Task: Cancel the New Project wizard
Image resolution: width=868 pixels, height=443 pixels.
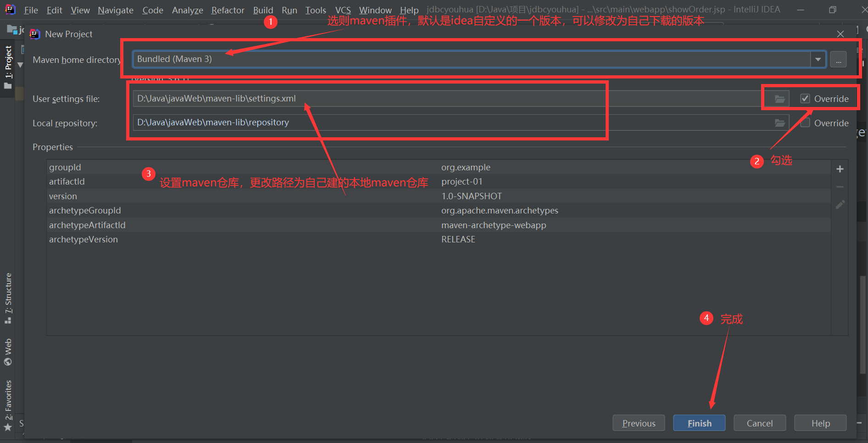Action: click(760, 423)
